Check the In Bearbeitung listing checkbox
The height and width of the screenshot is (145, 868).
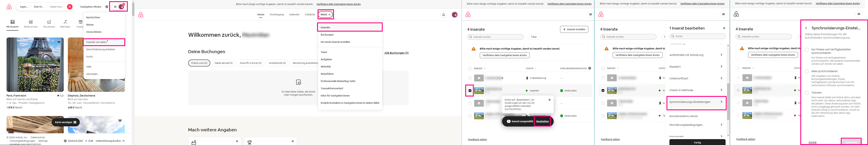click(470, 78)
